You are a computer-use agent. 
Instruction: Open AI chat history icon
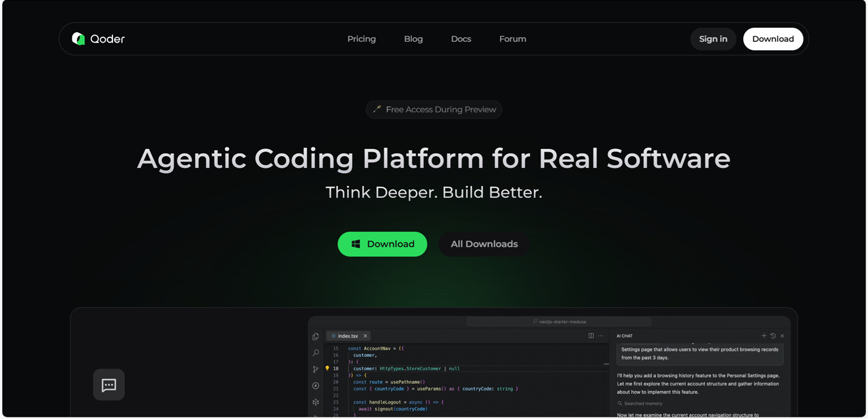pyautogui.click(x=773, y=336)
